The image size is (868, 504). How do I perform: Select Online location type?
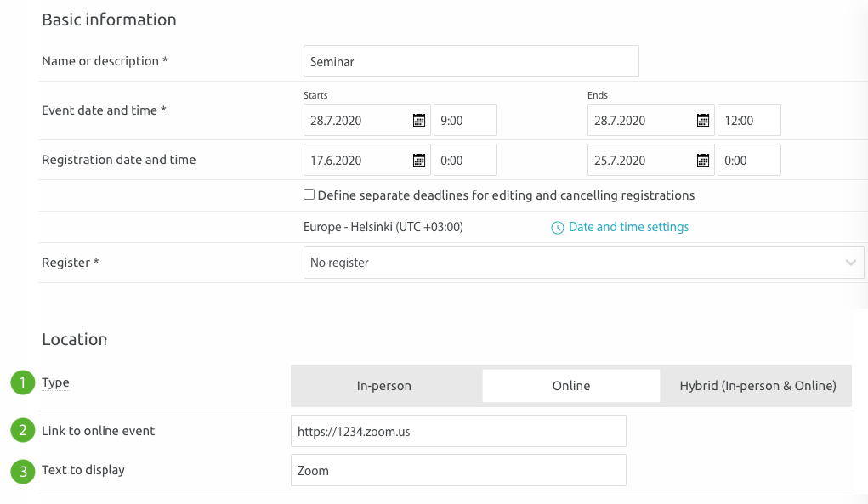(x=571, y=386)
